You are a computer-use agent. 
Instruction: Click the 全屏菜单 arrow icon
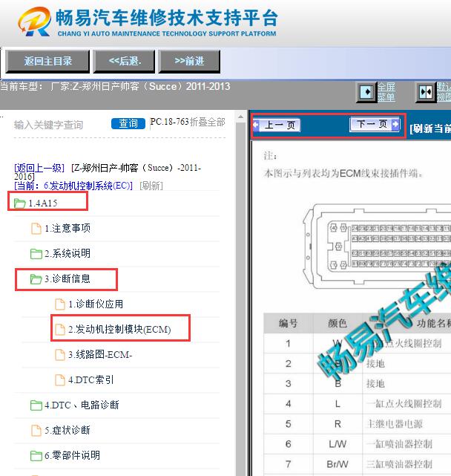click(366, 92)
